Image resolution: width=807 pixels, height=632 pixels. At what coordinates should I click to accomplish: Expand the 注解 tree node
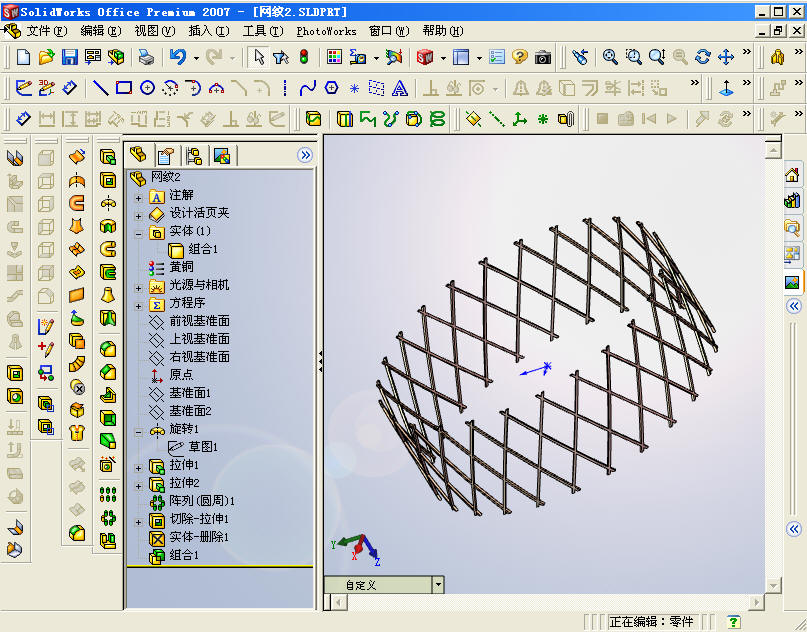pyautogui.click(x=138, y=198)
